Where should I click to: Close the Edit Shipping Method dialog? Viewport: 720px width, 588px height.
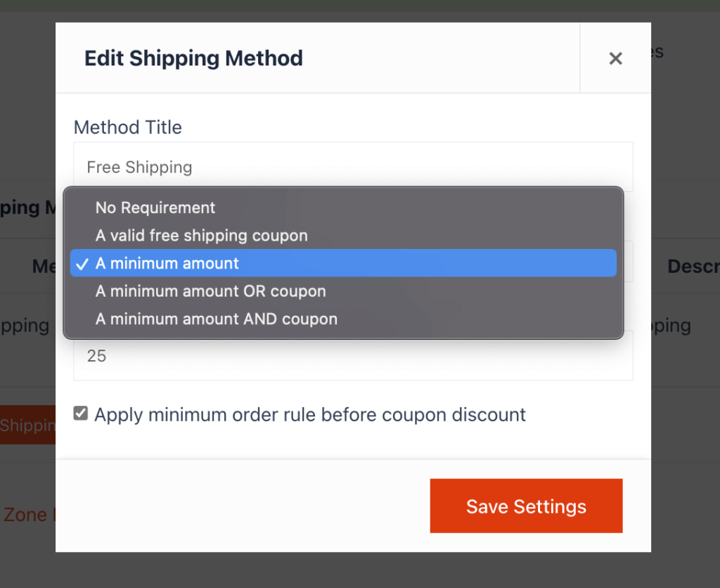click(x=615, y=58)
